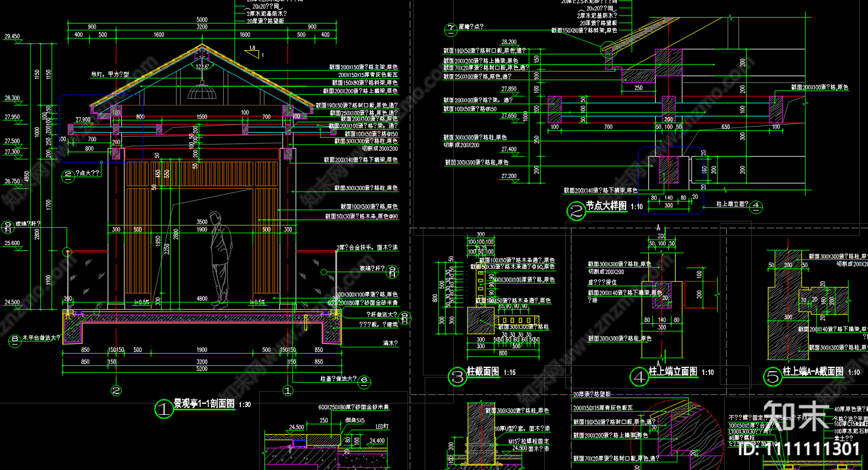Screen dimensions: 868x470
Task: Click the detail elevation '27.400'
Action: click(x=509, y=149)
